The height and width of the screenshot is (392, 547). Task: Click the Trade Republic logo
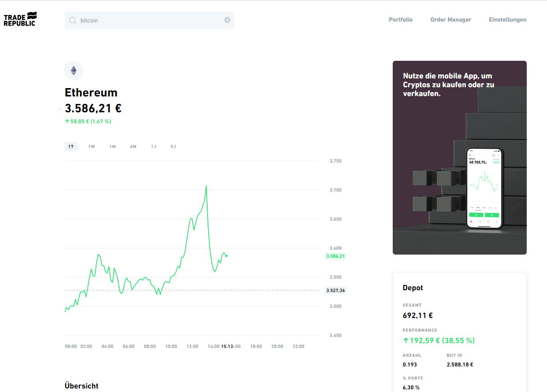click(x=20, y=18)
